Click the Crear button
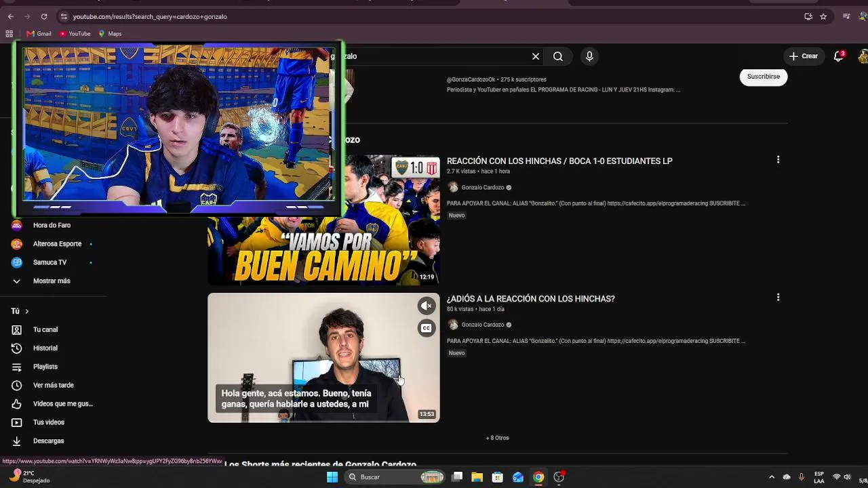The image size is (868, 488). [x=804, y=56]
